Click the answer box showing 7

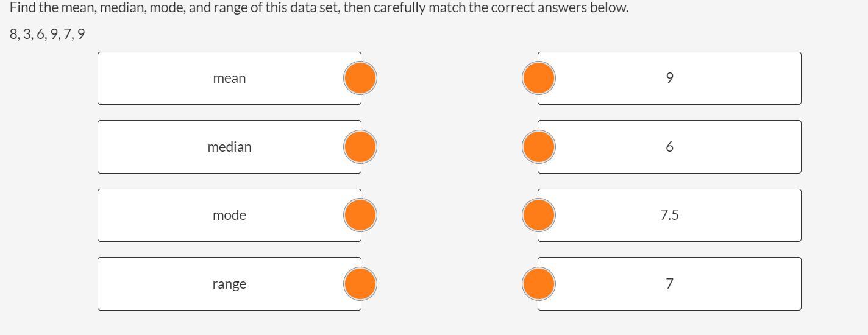pyautogui.click(x=669, y=284)
